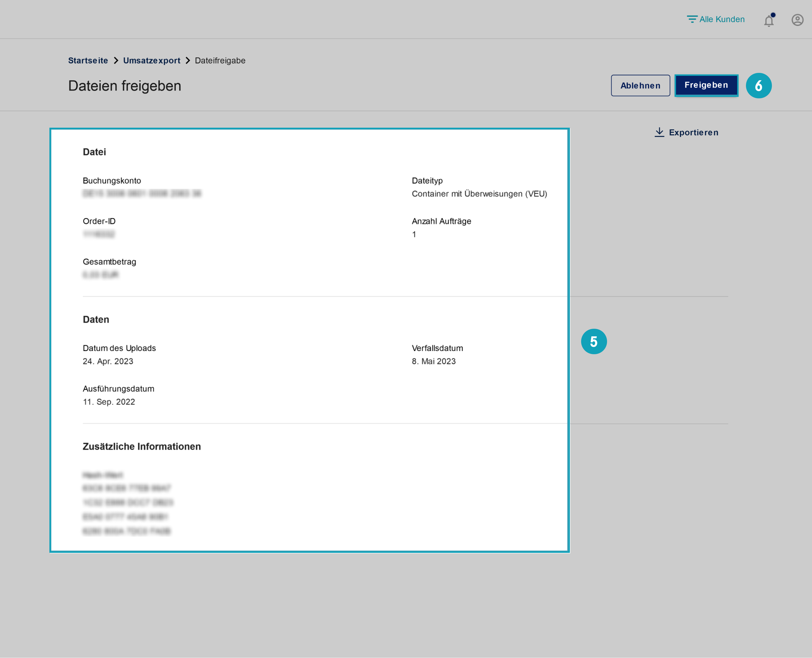Select the '11. Sep. 2022' execution date
812x658 pixels.
coord(109,402)
